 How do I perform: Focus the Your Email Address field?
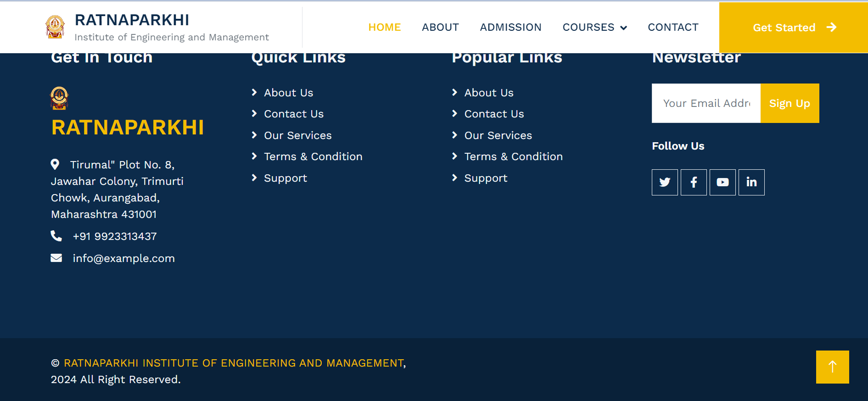(706, 103)
